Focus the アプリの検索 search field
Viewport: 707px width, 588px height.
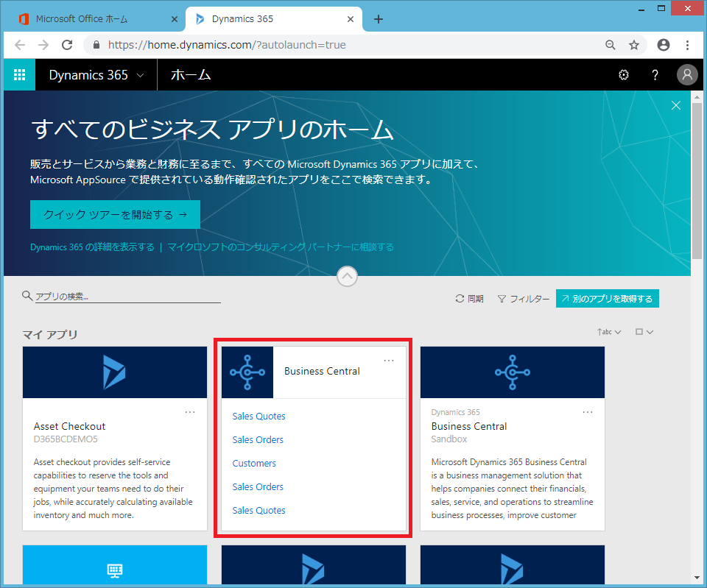(128, 297)
